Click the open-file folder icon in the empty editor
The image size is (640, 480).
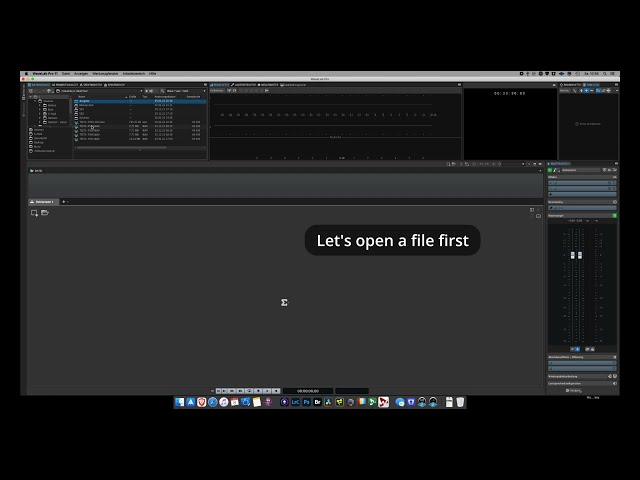(x=45, y=213)
